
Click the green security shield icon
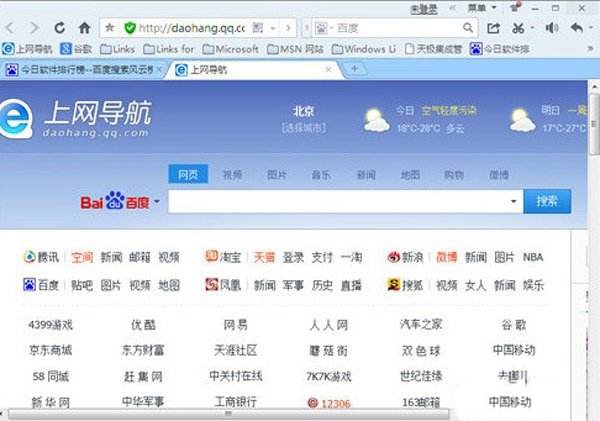[130, 28]
